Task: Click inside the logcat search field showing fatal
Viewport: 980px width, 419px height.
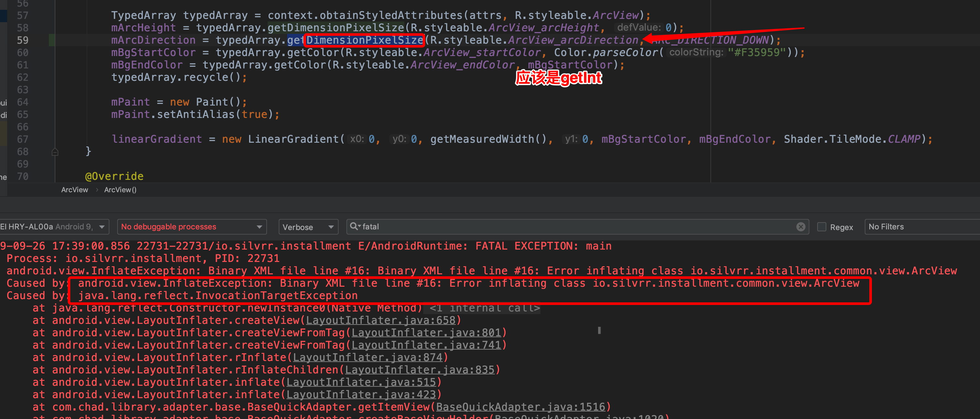Action: [456, 226]
